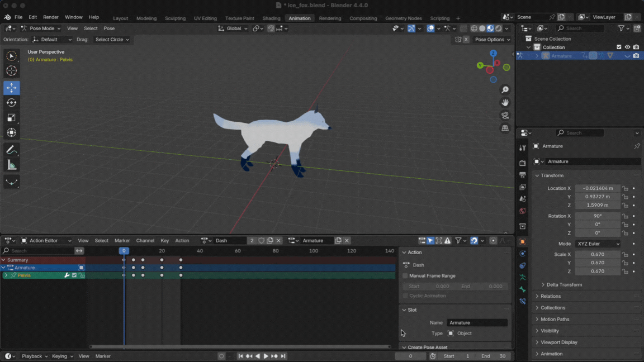Select the Transform tool
644x362 pixels.
(x=12, y=132)
